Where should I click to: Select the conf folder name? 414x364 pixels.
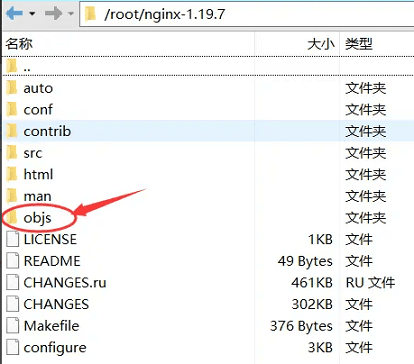pos(38,109)
